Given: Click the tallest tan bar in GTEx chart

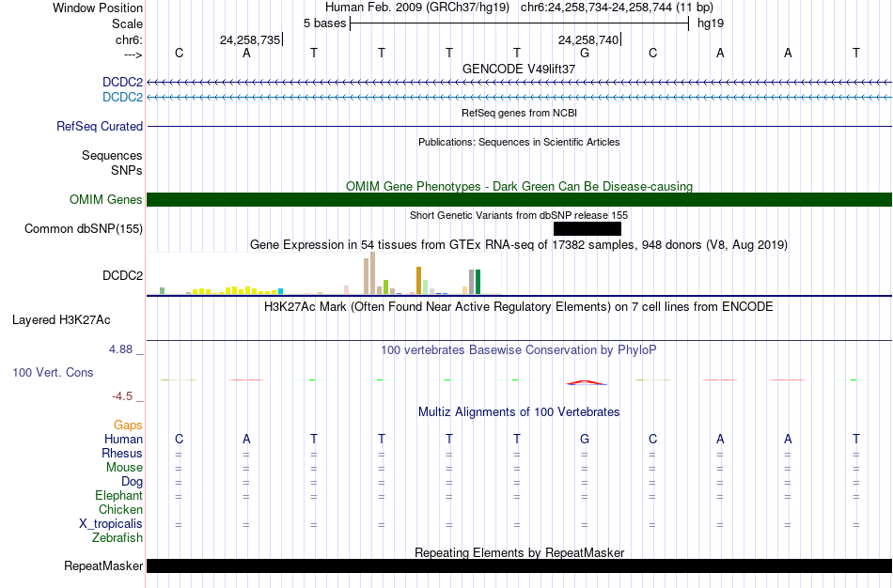Looking at the screenshot, I should tap(373, 273).
